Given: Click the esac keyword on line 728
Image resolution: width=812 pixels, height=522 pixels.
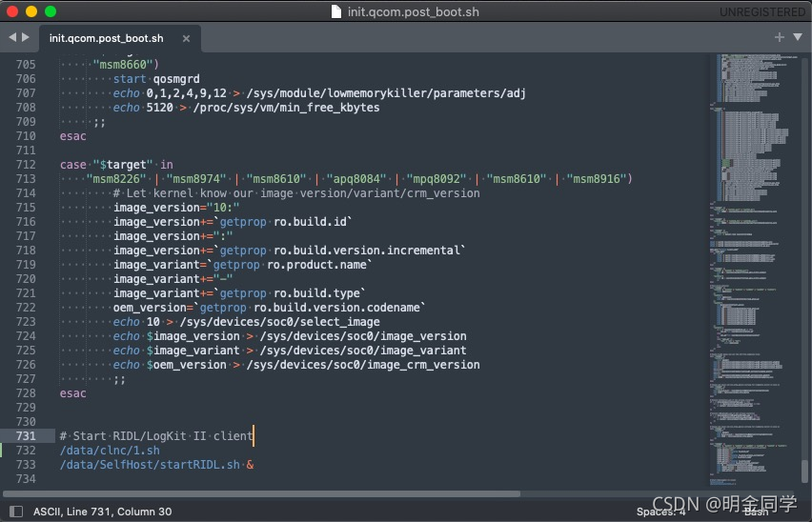Looking at the screenshot, I should [73, 393].
